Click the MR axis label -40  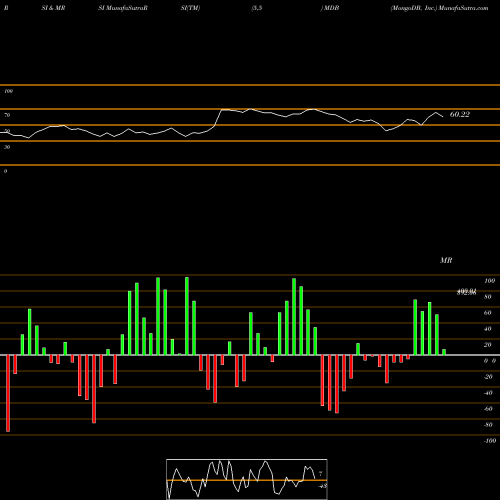(488, 393)
